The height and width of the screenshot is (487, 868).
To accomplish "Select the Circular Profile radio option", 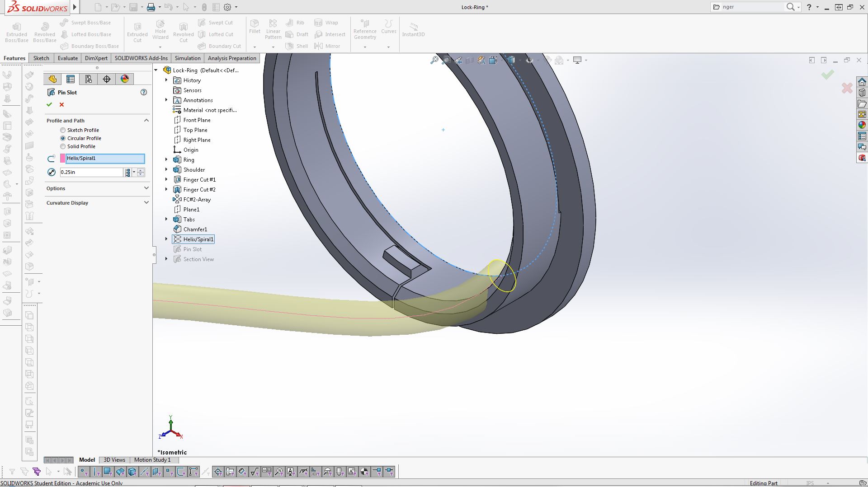I will pos(63,138).
